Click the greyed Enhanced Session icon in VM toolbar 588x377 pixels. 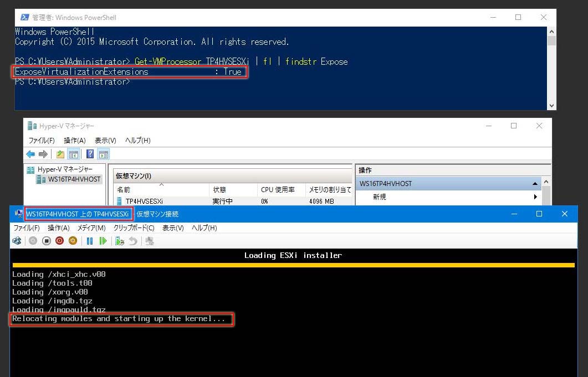point(150,241)
